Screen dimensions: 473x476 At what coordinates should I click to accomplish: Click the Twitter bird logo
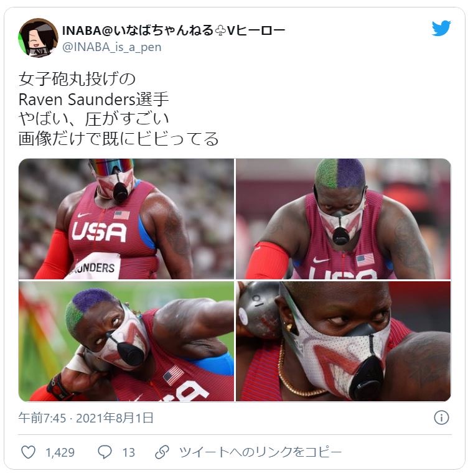click(x=441, y=28)
